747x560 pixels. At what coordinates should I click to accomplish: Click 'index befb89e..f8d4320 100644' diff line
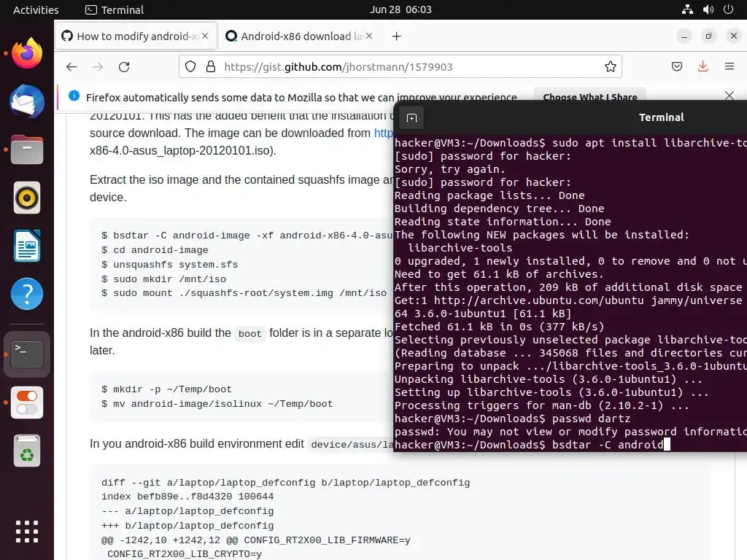coord(187,497)
